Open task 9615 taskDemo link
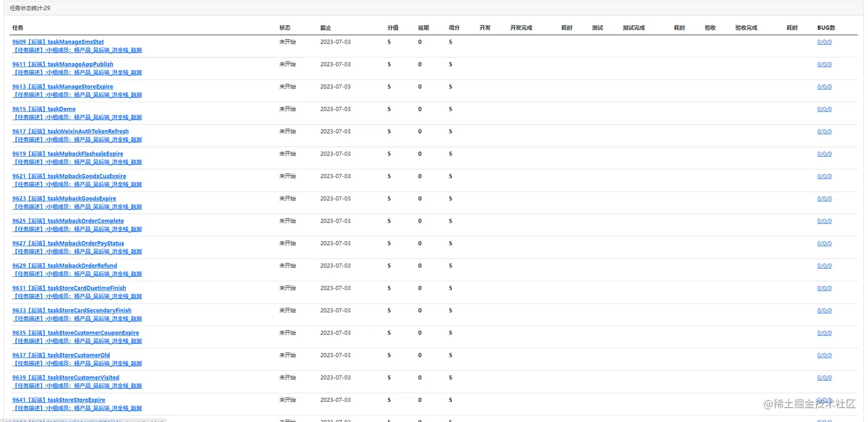The width and height of the screenshot is (868, 422). pyautogui.click(x=44, y=109)
